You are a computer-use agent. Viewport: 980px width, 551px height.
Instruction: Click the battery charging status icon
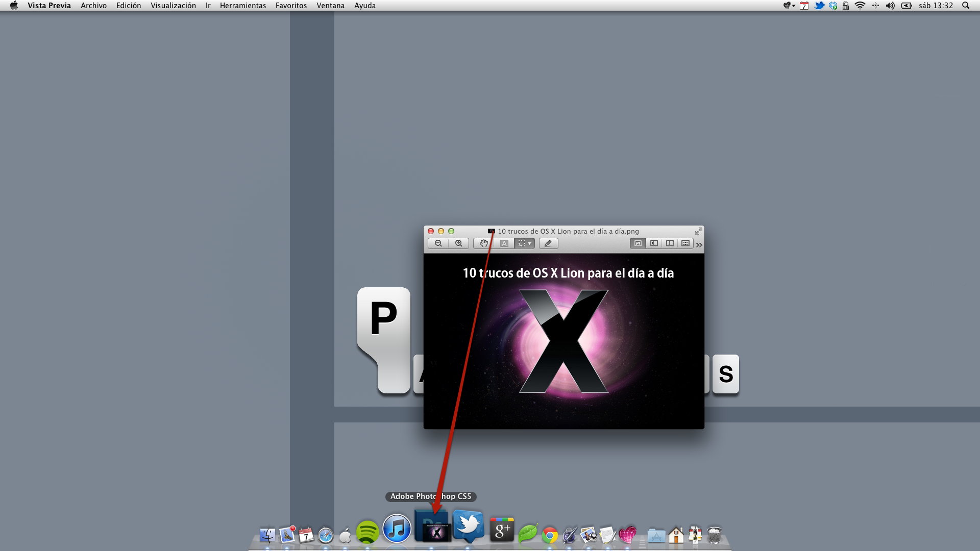tap(906, 6)
